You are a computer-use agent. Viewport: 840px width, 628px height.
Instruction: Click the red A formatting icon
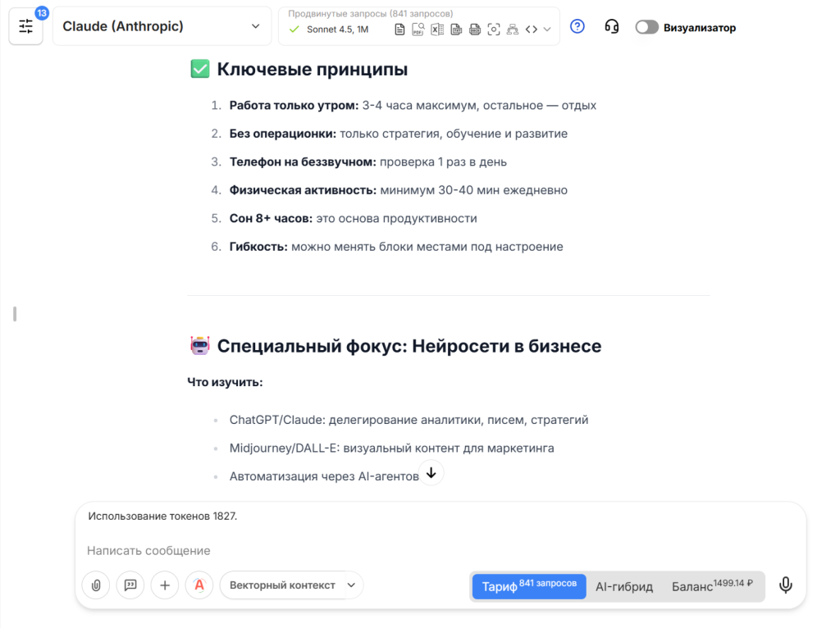point(199,585)
